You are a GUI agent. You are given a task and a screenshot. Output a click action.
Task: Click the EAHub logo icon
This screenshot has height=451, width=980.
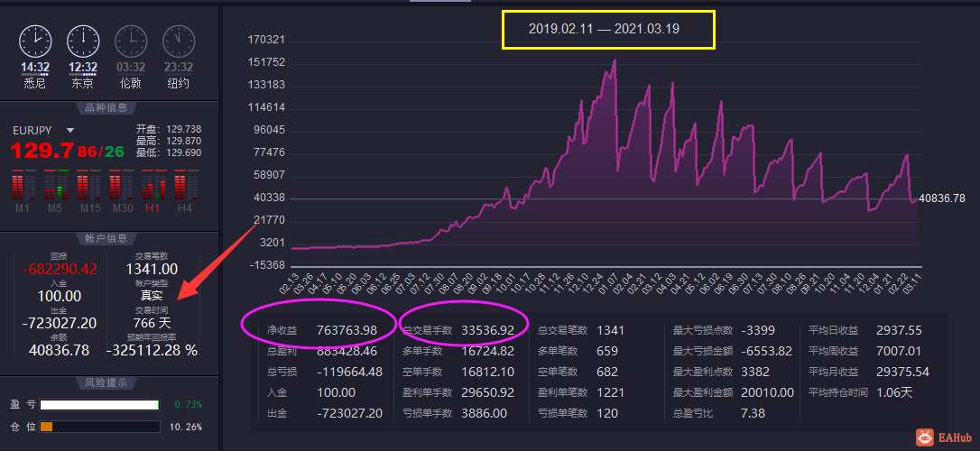pyautogui.click(x=925, y=437)
